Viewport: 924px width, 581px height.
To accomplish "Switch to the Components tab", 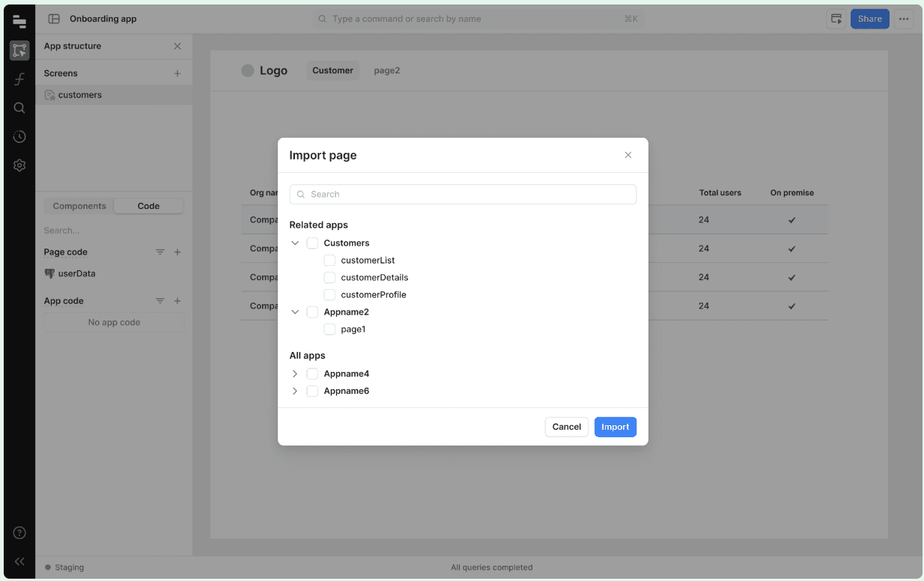I will [78, 205].
